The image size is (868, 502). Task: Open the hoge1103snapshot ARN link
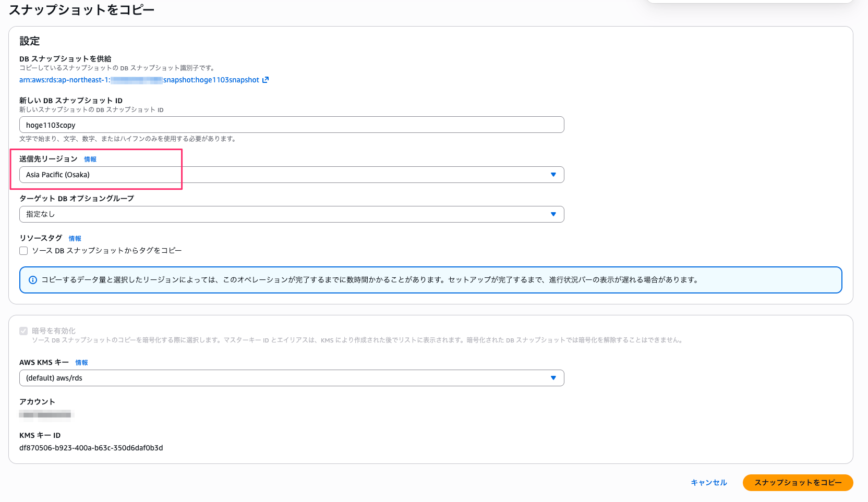point(139,80)
